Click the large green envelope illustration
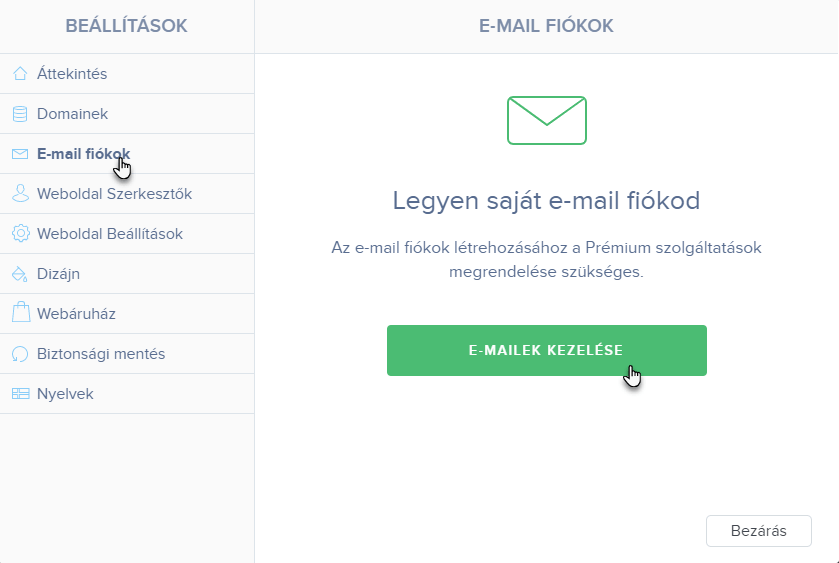Viewport: 839px width, 563px height. 547,120
